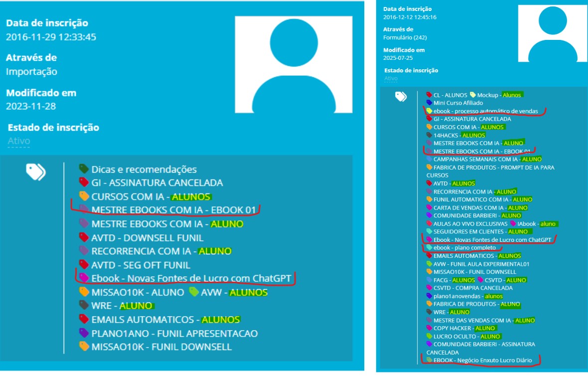Click teal tag icon beside ebook - plano completo
The width and height of the screenshot is (588, 377).
[430, 247]
